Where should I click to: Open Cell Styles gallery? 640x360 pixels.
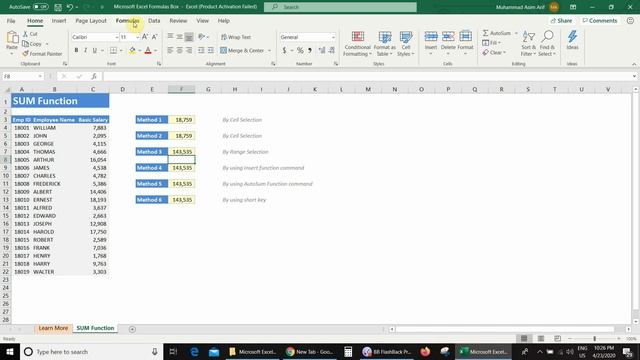[x=406, y=43]
